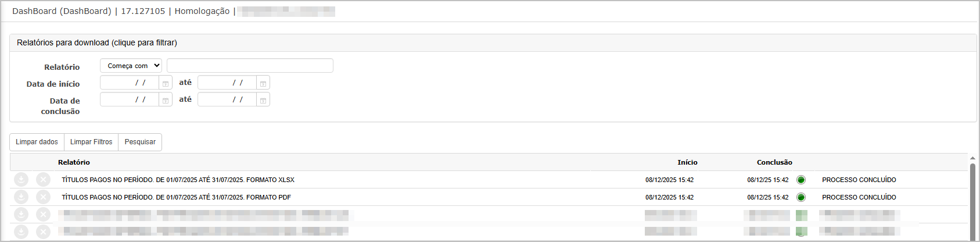This screenshot has height=242, width=980.
Task: Run the search with Pesquisar
Action: (140, 142)
